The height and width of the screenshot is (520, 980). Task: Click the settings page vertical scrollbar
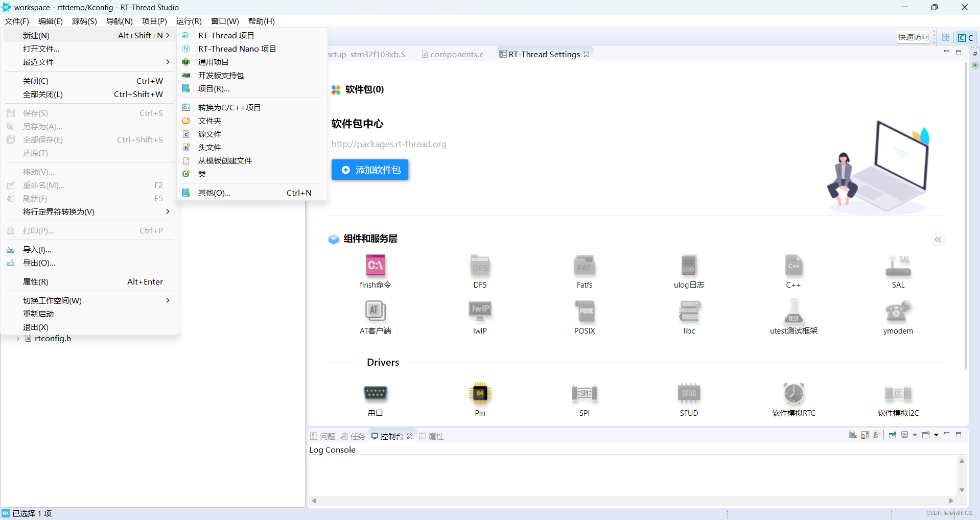tap(966, 216)
